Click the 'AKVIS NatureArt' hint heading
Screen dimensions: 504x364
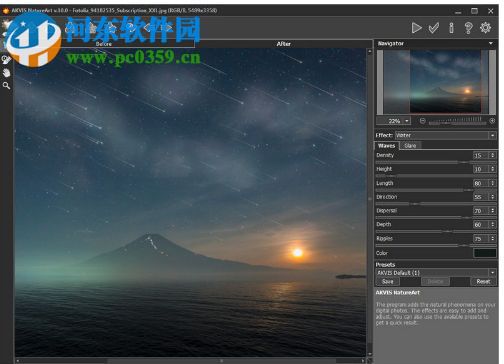pos(397,293)
